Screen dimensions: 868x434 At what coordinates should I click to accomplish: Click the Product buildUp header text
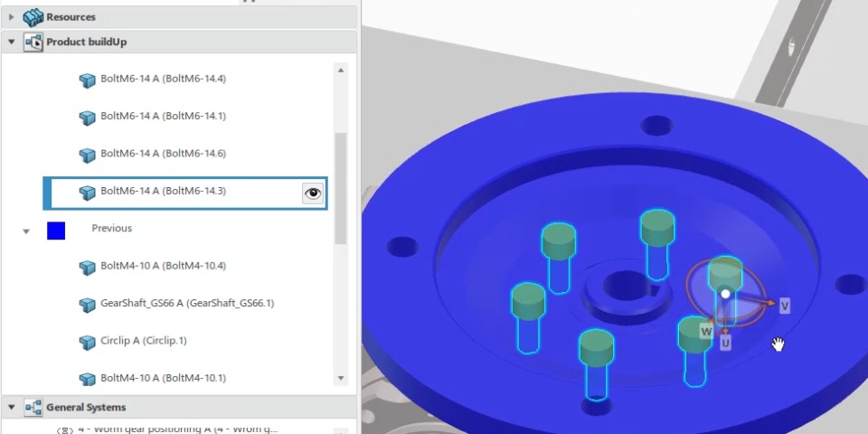tap(87, 42)
